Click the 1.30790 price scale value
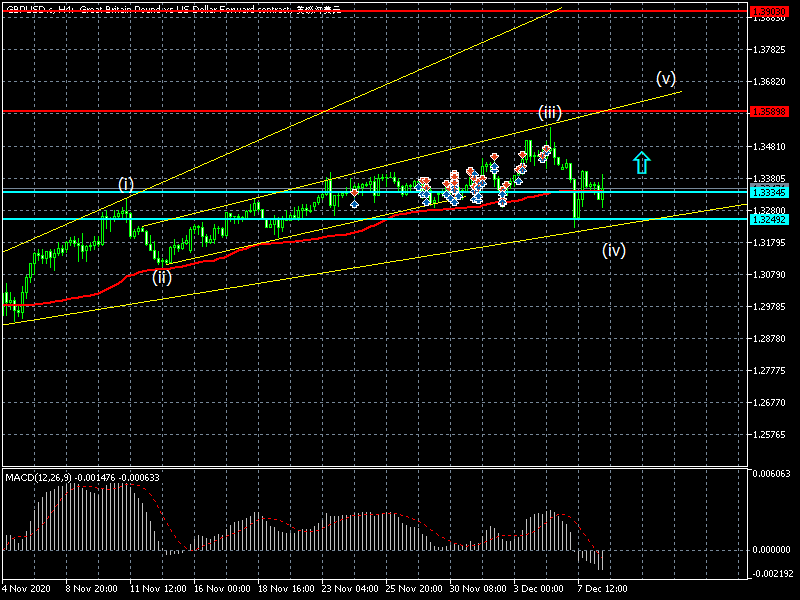This screenshot has height=600, width=800. 768,275
